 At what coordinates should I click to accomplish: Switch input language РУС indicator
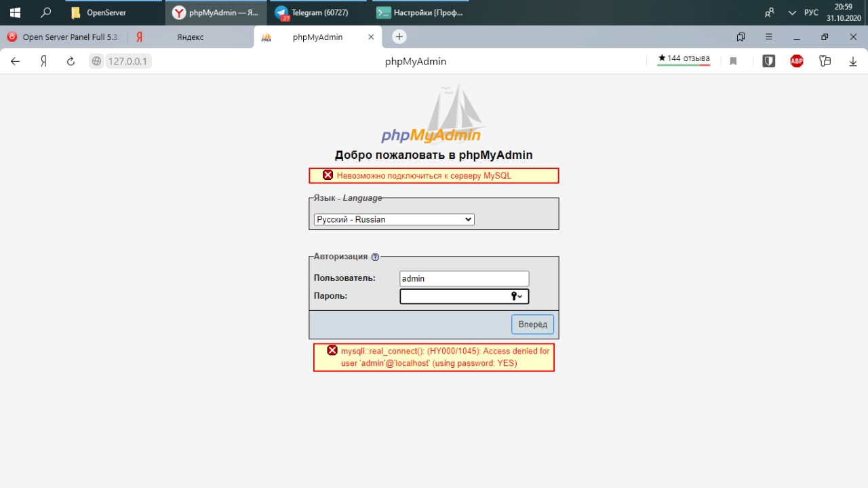tap(811, 12)
